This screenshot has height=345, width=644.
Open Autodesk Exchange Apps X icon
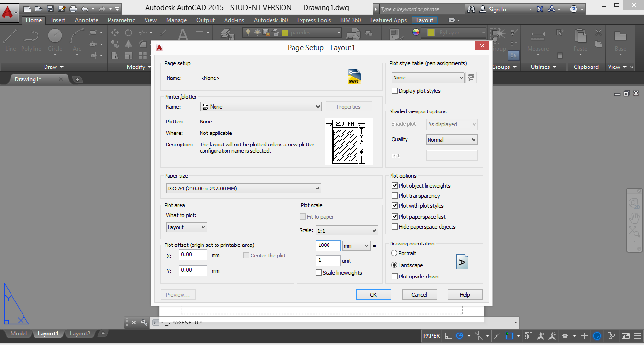[x=540, y=9]
